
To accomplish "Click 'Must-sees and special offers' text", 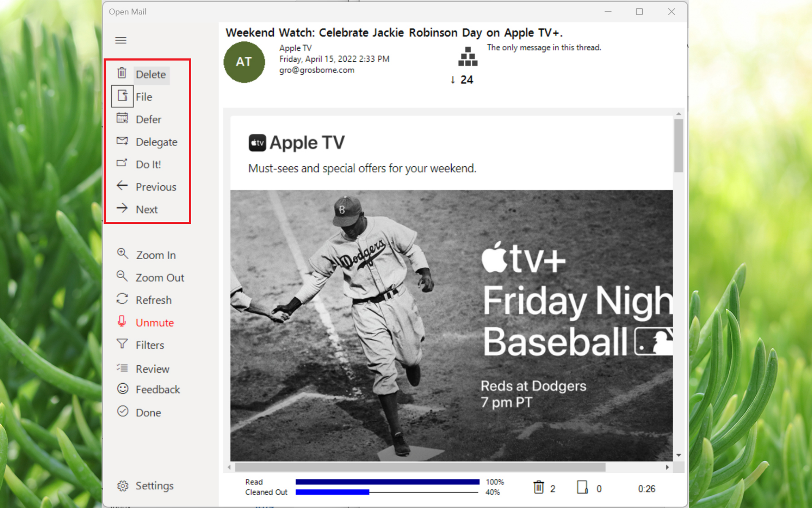I will click(x=362, y=168).
